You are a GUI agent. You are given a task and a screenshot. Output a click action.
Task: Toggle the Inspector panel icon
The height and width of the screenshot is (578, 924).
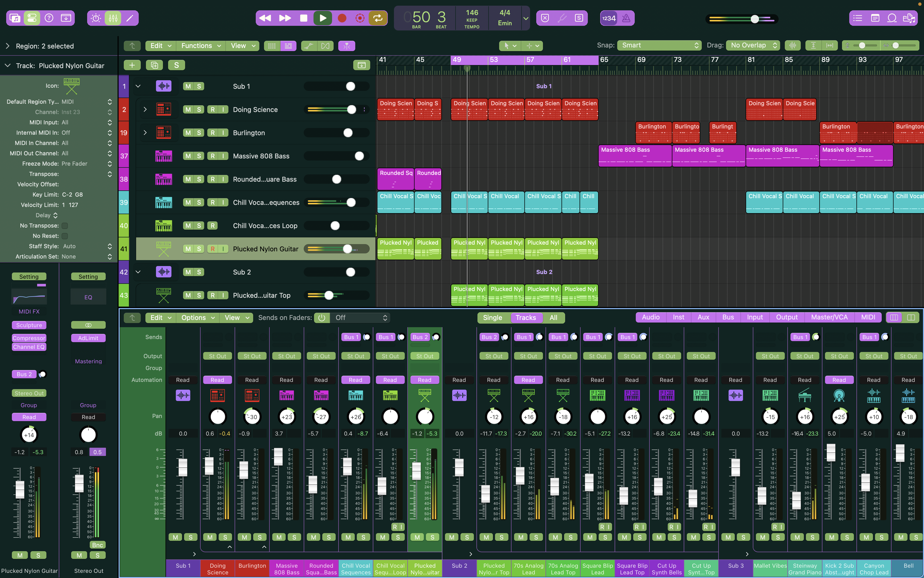coord(32,18)
